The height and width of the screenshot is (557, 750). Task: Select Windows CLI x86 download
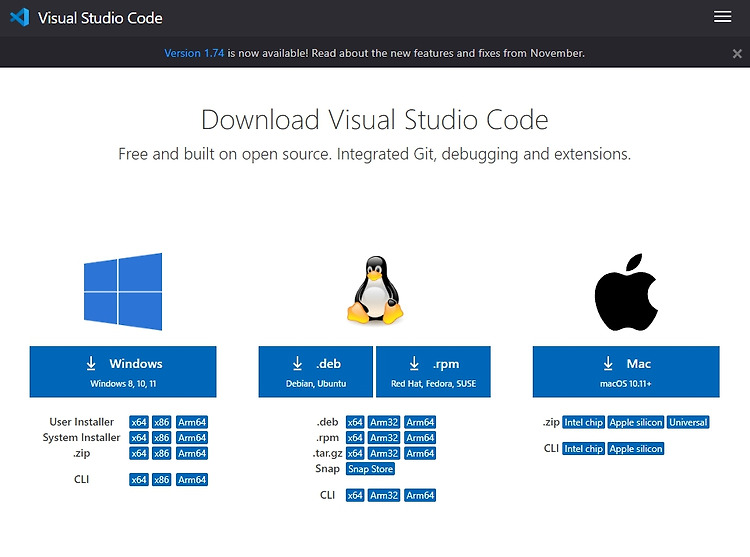point(162,480)
